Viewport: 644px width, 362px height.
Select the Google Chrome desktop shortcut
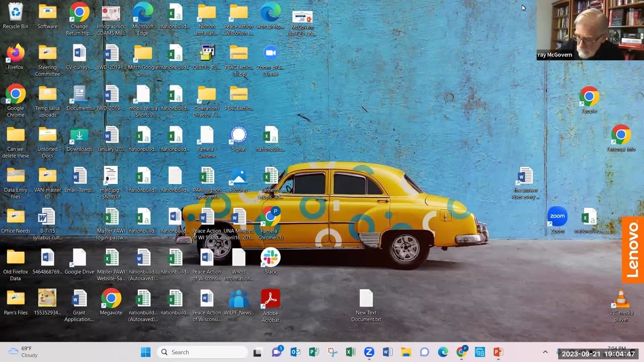coord(16,101)
